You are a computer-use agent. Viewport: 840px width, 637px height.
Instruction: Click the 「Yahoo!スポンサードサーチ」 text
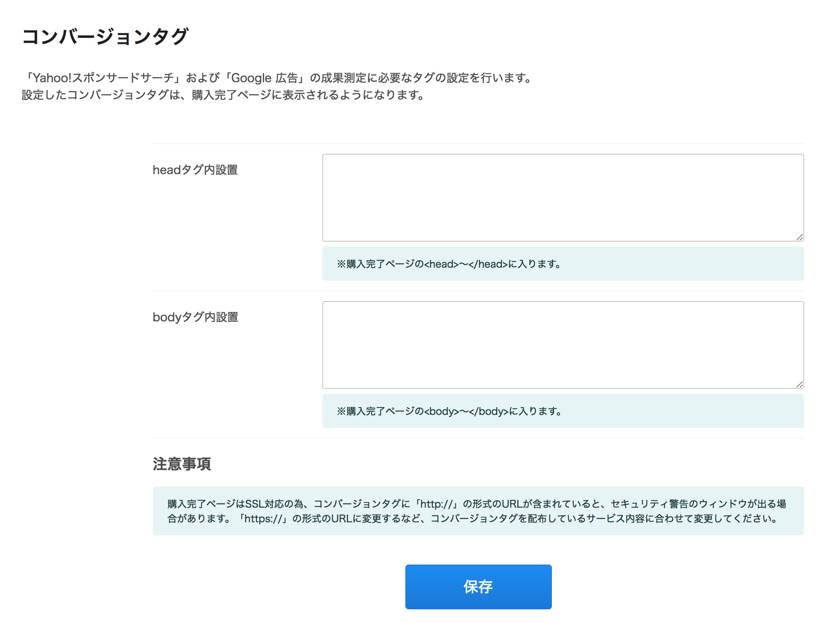click(103, 78)
